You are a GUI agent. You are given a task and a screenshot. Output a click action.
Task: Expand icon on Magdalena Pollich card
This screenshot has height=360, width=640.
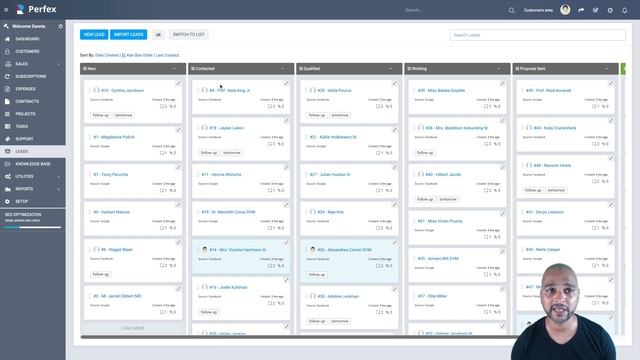178,130
